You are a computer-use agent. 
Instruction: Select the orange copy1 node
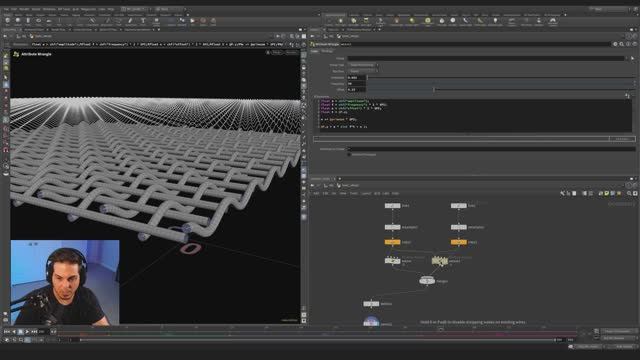(x=392, y=242)
